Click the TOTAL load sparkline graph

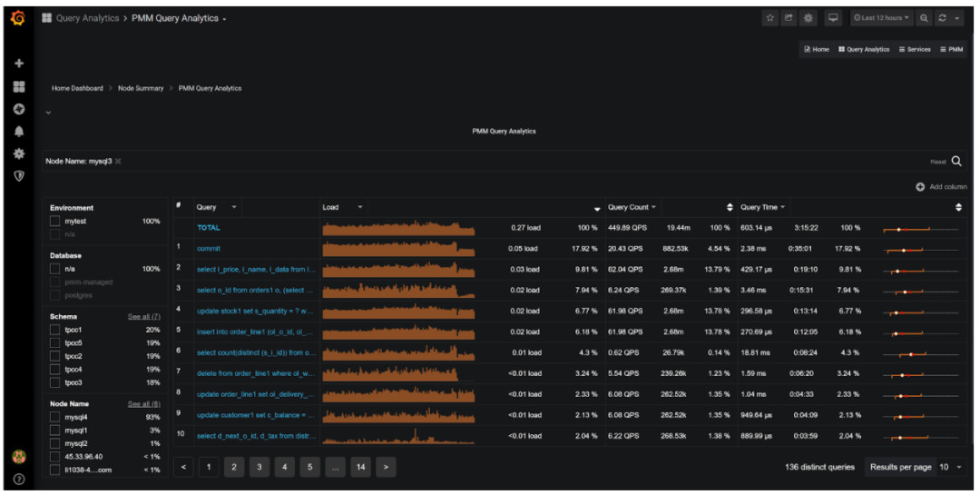pyautogui.click(x=398, y=228)
